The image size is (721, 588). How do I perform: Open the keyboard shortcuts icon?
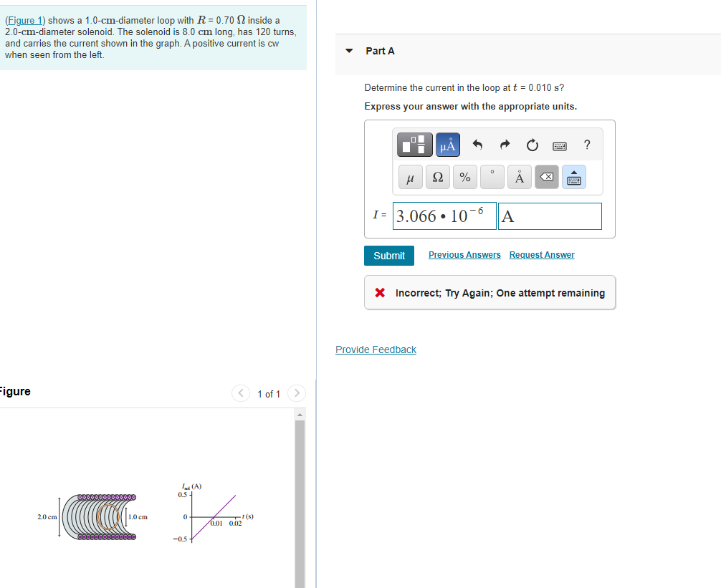559,145
